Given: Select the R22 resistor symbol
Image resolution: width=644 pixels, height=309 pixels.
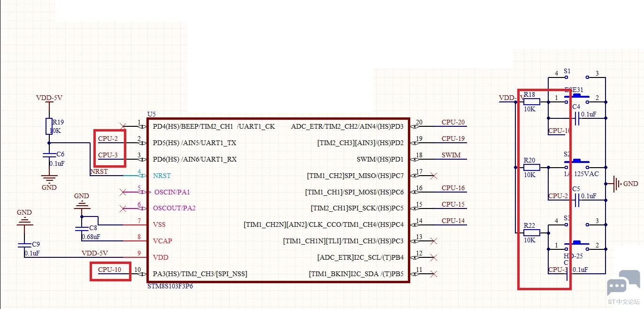Looking at the screenshot, I should [531, 232].
